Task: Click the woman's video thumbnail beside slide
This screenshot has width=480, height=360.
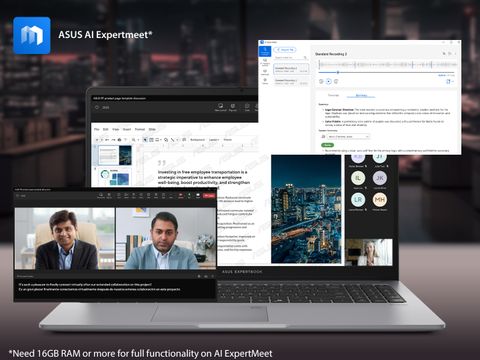Action: 369,252
